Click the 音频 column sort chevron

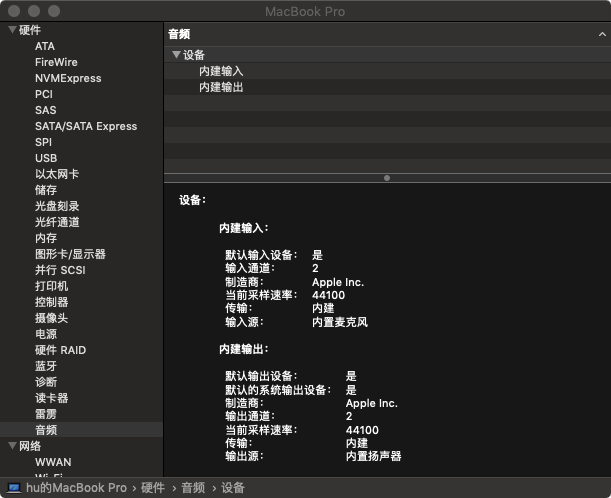click(x=602, y=34)
